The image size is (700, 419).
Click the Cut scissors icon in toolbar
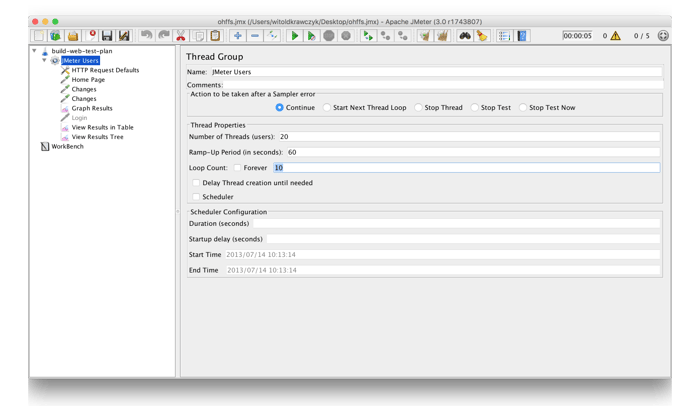pos(181,36)
